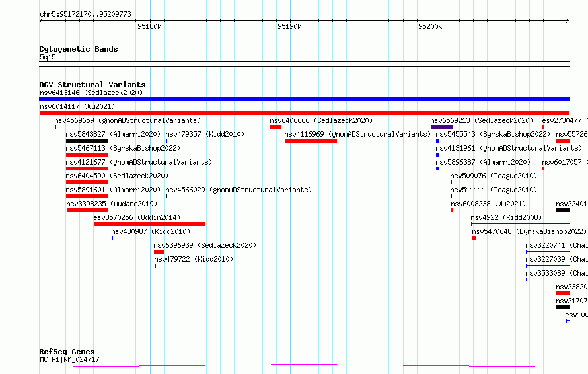The image size is (588, 374).
Task: Open nsv4566029 gnomAD variant label
Action: (239, 190)
